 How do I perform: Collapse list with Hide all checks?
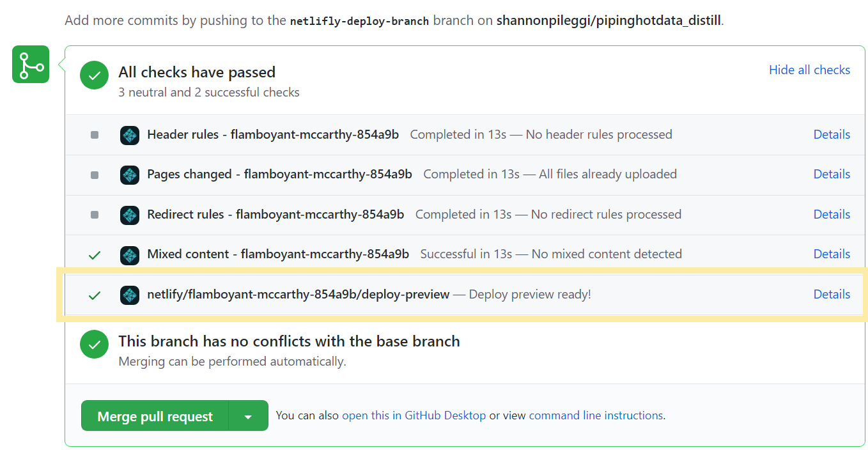coord(809,70)
